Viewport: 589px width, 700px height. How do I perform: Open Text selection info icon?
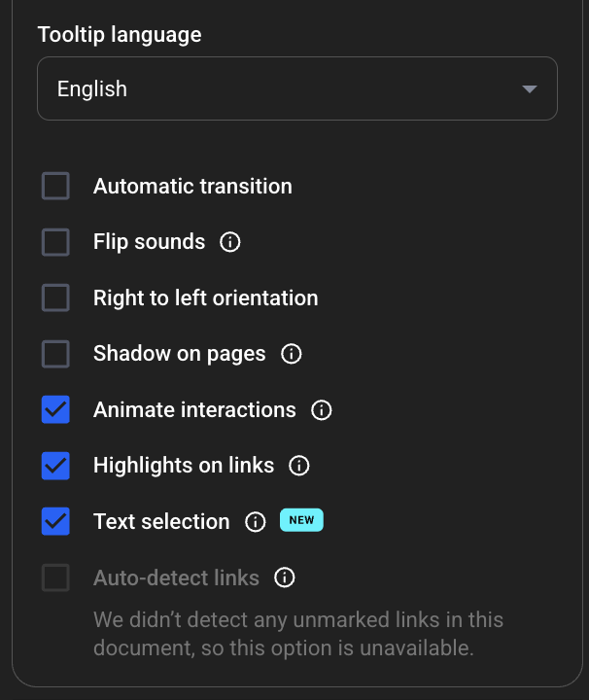(x=255, y=522)
